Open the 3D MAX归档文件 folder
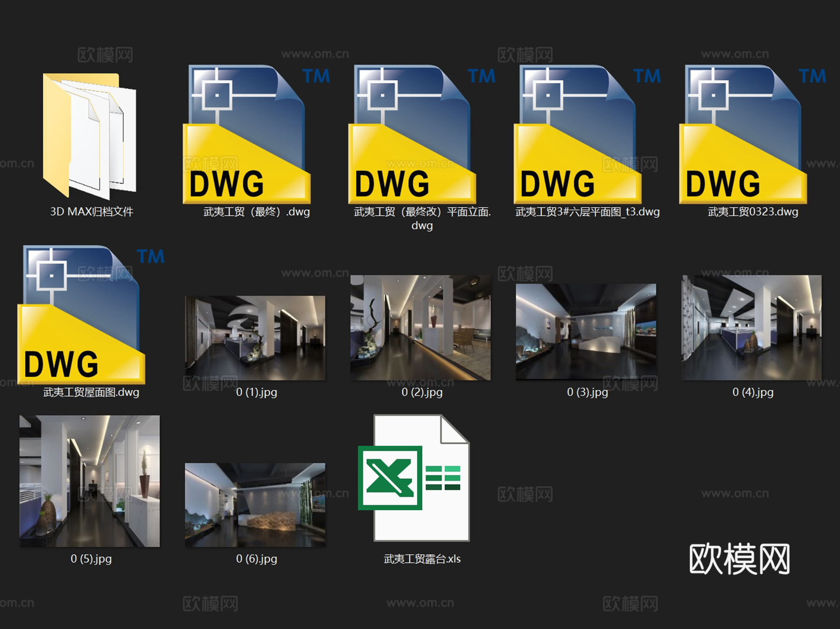Screen dimensions: 840x629 [x=89, y=135]
